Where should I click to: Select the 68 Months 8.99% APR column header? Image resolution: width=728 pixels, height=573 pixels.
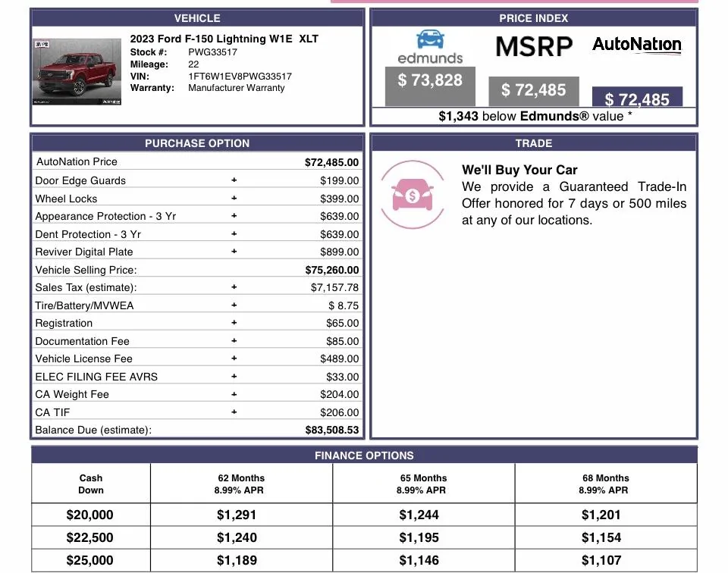point(605,484)
